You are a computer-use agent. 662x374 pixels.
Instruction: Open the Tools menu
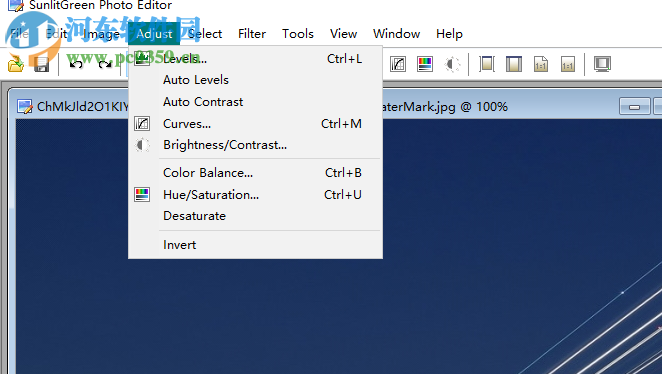click(x=298, y=34)
